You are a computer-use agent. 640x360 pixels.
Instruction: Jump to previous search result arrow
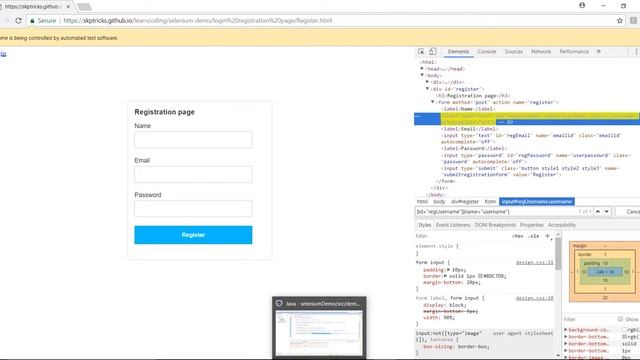tap(598, 211)
